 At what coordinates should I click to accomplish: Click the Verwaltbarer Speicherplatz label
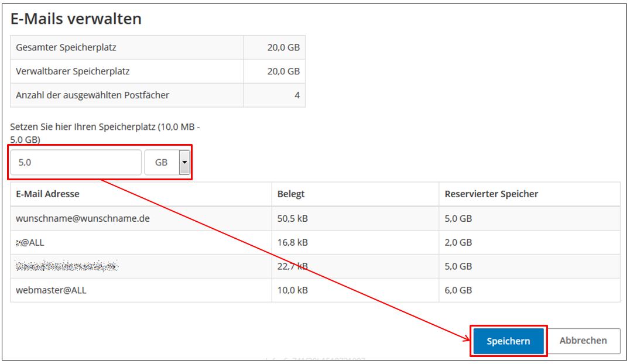click(x=73, y=71)
